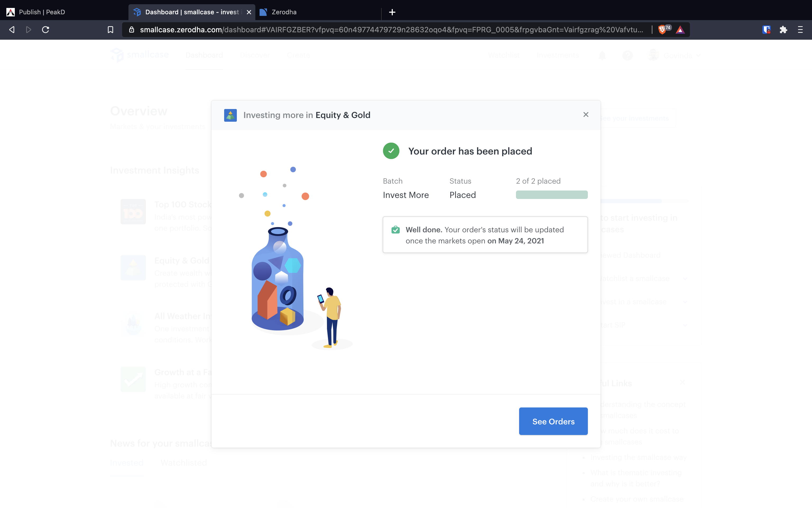Expand the Watchlist a smallcase step
Image resolution: width=812 pixels, height=508 pixels.
pos(685,279)
